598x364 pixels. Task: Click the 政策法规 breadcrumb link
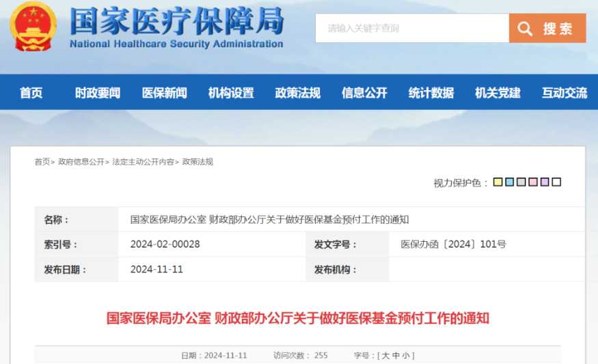198,162
